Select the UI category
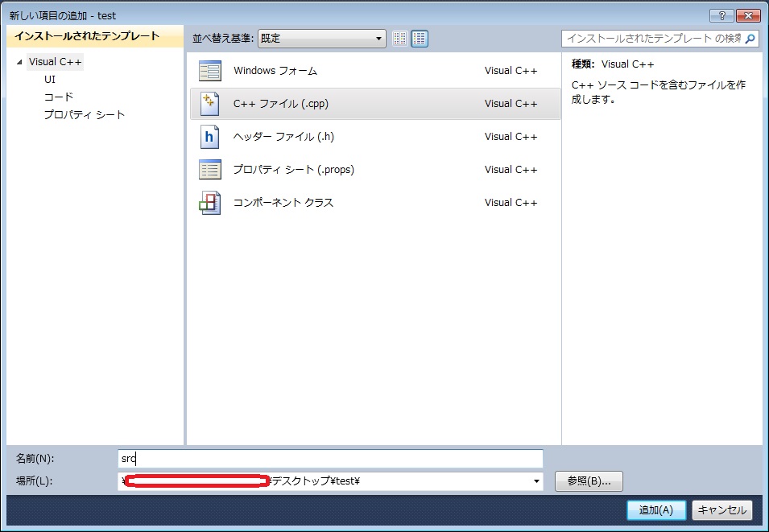 [x=50, y=80]
